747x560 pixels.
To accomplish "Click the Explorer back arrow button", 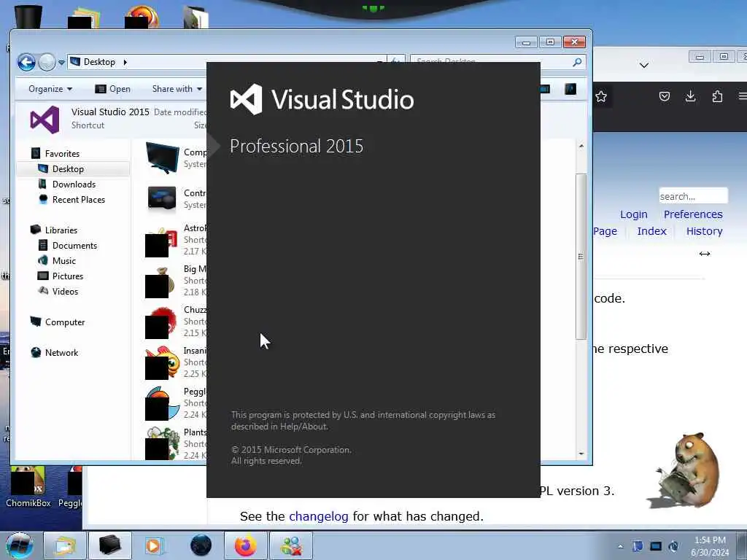I will 27,62.
